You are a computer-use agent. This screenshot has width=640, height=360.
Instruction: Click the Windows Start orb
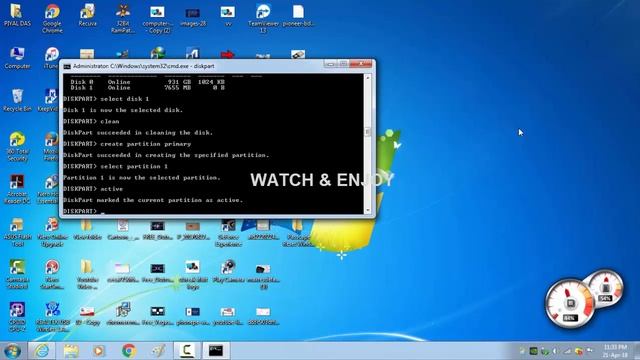(x=12, y=351)
